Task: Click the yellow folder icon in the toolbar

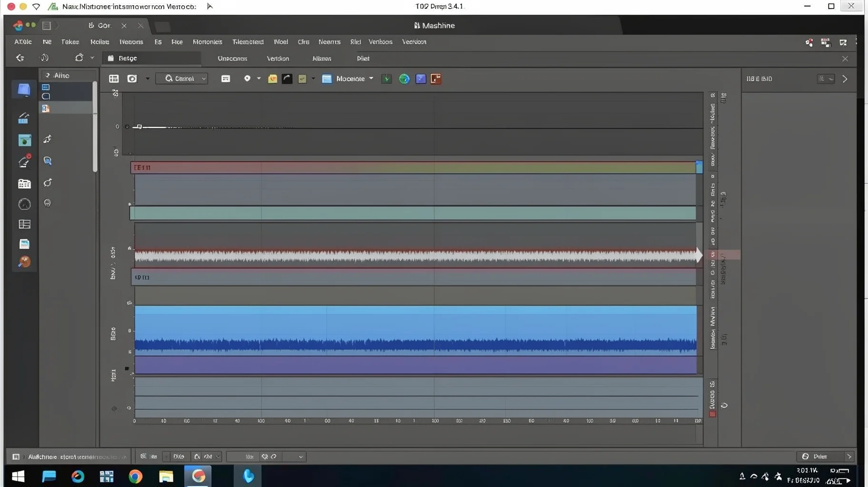Action: (x=273, y=79)
